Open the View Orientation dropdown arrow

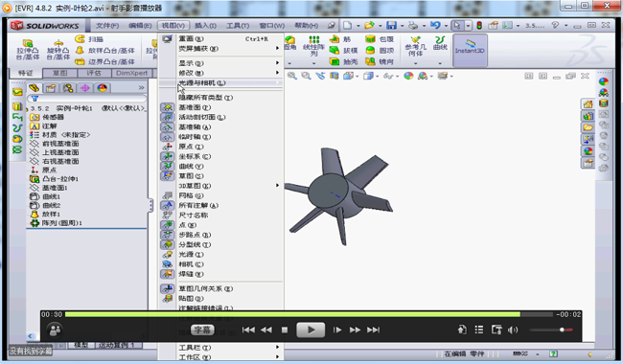[358, 76]
